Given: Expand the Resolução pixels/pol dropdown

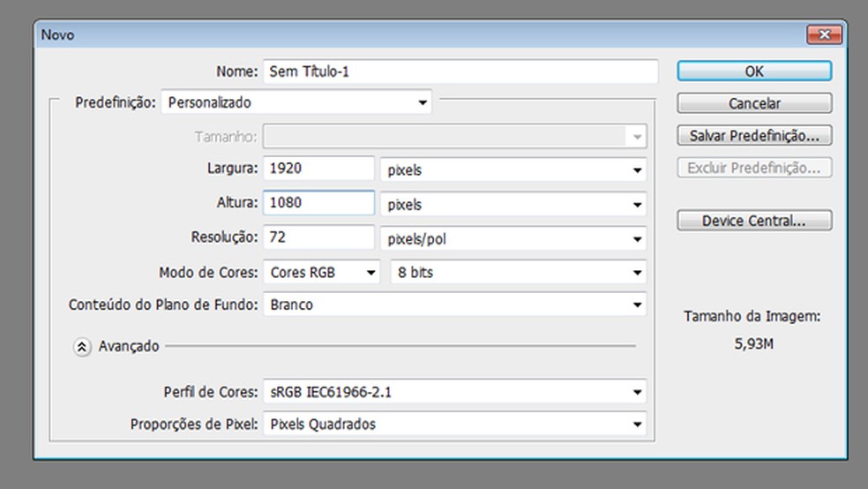Looking at the screenshot, I should point(513,238).
